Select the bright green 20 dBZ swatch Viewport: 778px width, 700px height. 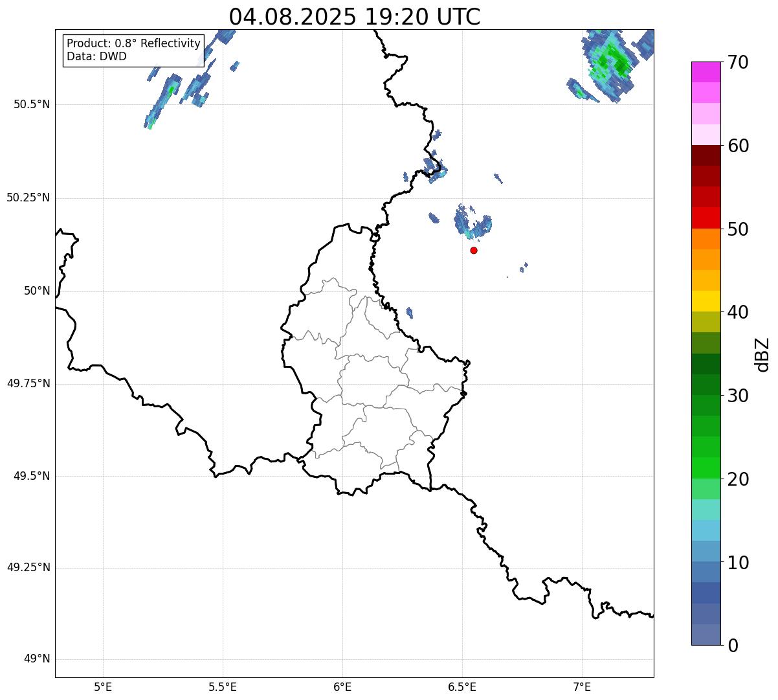coord(706,468)
